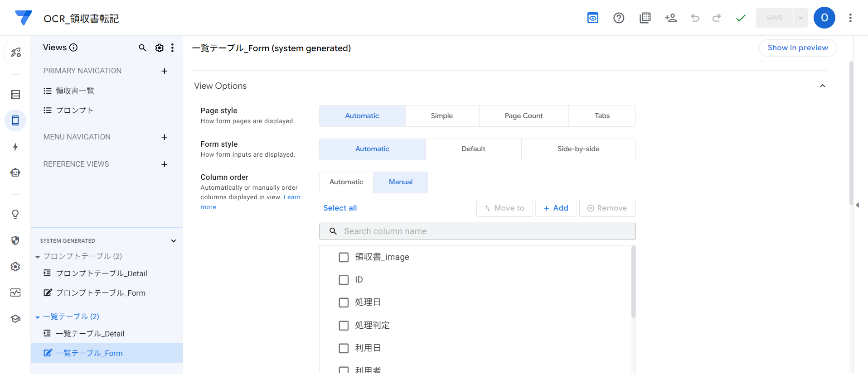Toggle the preview app icon in top bar
The width and height of the screenshot is (868, 374).
[592, 18]
